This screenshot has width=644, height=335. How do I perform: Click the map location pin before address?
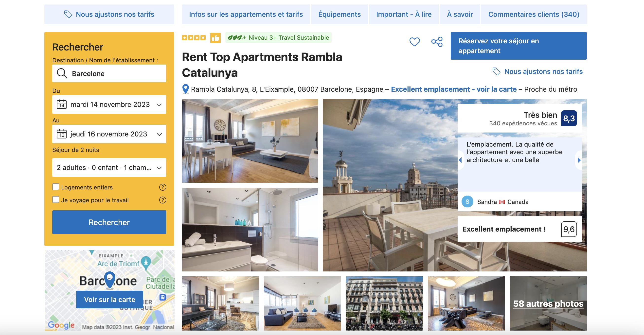point(185,89)
